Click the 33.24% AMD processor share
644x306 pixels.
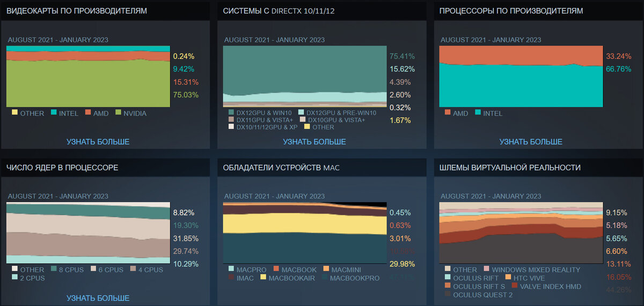click(619, 56)
